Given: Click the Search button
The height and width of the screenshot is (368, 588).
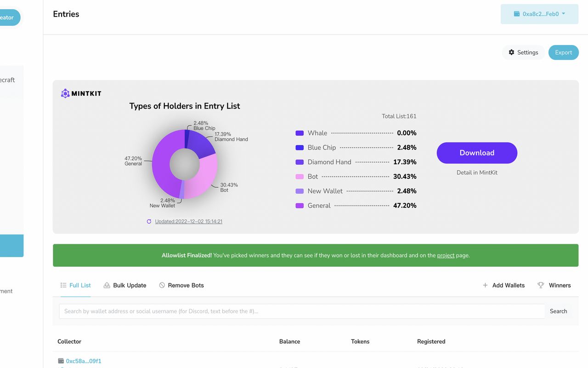Looking at the screenshot, I should coord(558,311).
